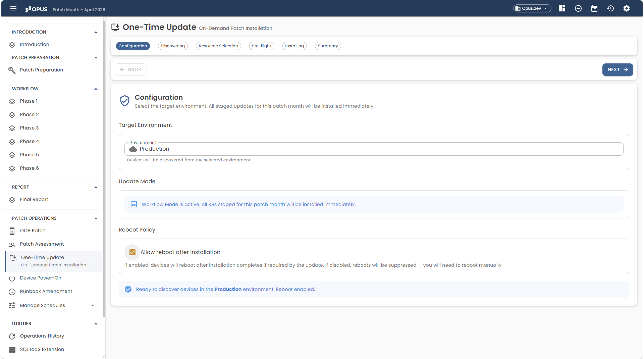Open settings gear icon
644x359 pixels.
[x=627, y=9]
